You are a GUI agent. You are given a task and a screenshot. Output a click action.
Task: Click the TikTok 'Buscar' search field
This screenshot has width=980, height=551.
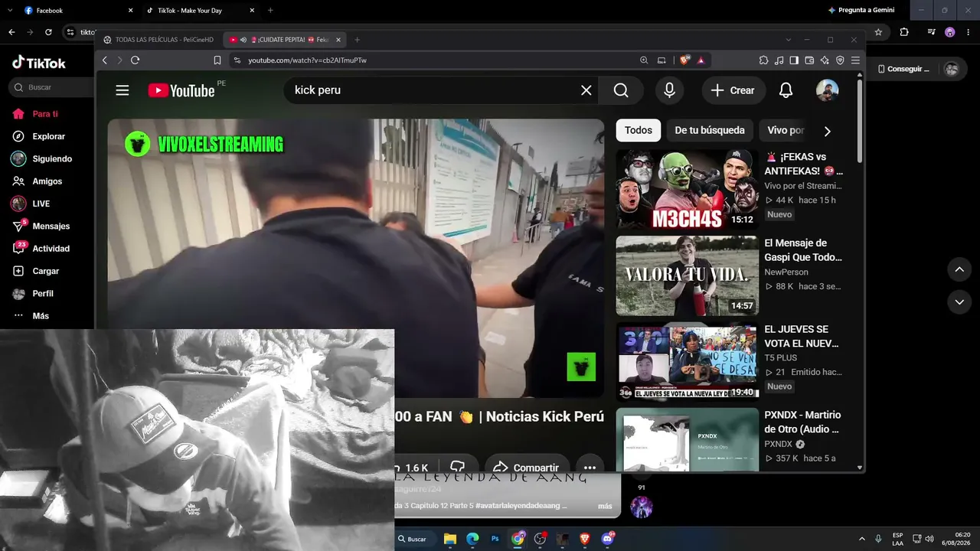coord(51,87)
